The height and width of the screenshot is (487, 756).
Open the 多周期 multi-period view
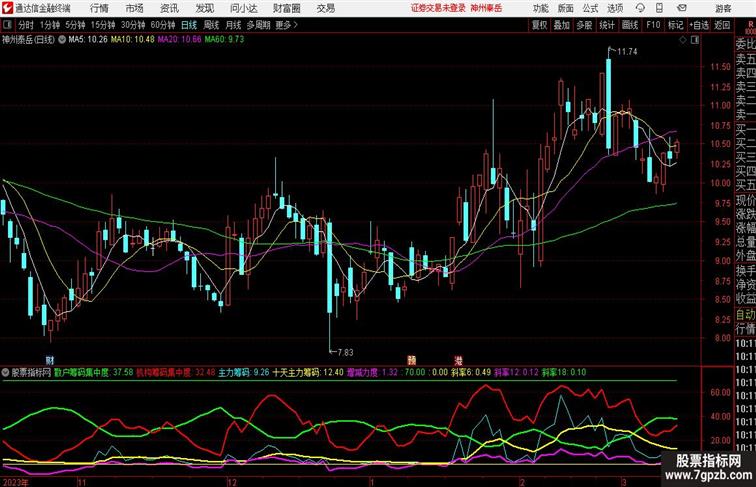coord(258,25)
